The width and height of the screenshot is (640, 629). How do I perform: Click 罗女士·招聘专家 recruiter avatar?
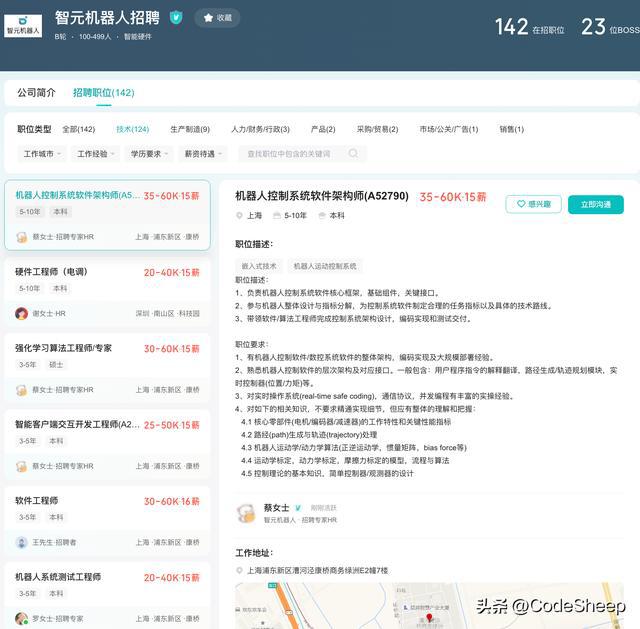coord(22,619)
